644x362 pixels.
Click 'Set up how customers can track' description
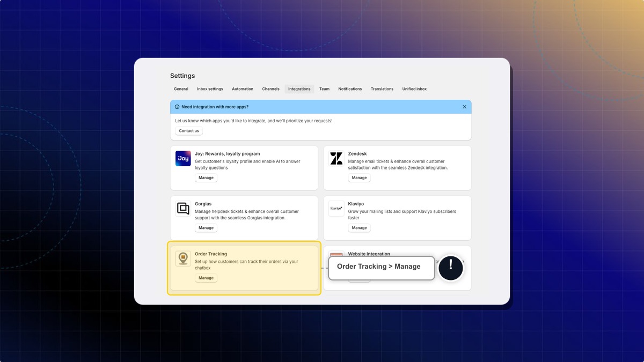coord(246,265)
